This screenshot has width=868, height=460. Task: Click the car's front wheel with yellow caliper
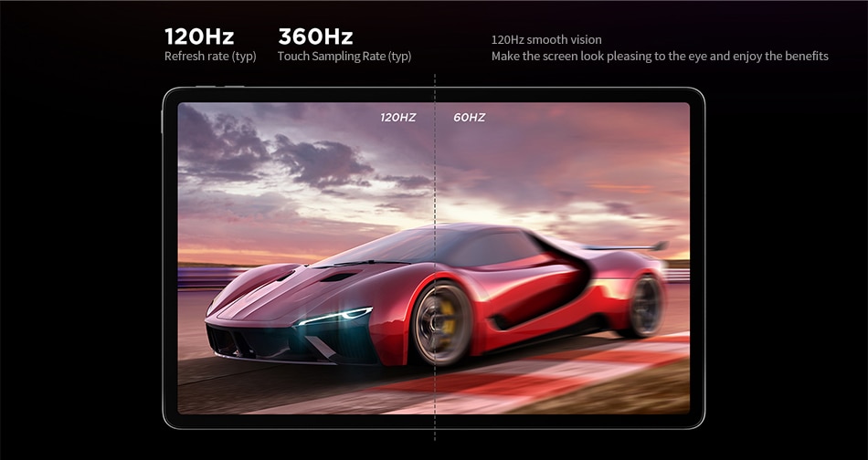coord(441,323)
